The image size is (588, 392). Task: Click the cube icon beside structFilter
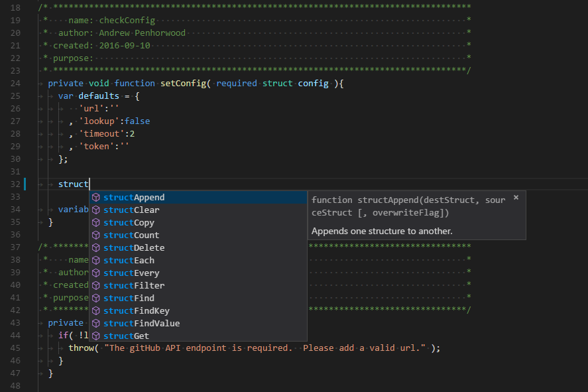click(x=96, y=285)
